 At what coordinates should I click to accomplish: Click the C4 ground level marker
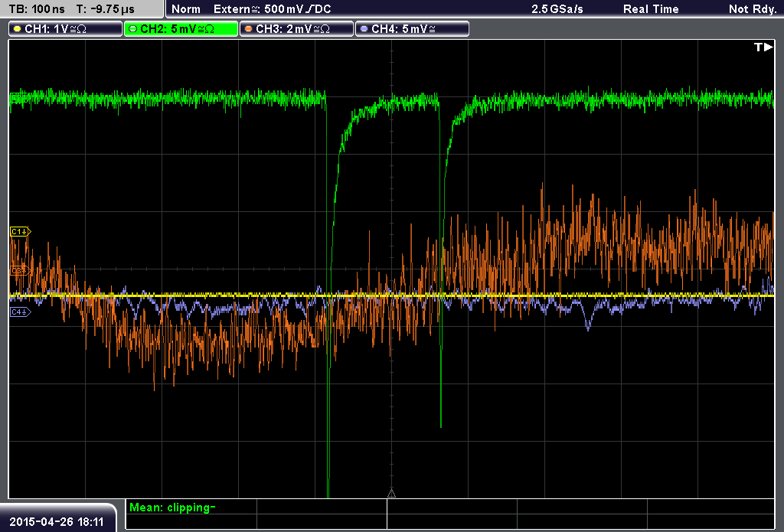[x=21, y=312]
